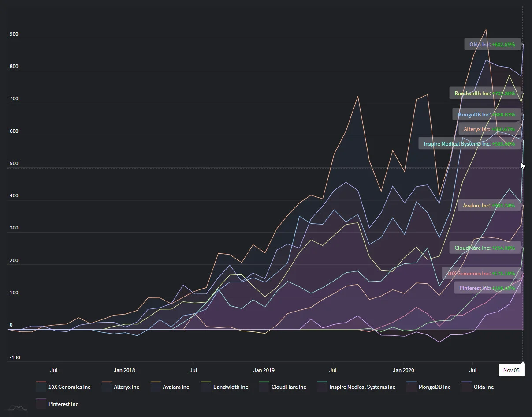Click the Pinterest Inc chart tooltip label
532x417 pixels.
click(x=487, y=288)
